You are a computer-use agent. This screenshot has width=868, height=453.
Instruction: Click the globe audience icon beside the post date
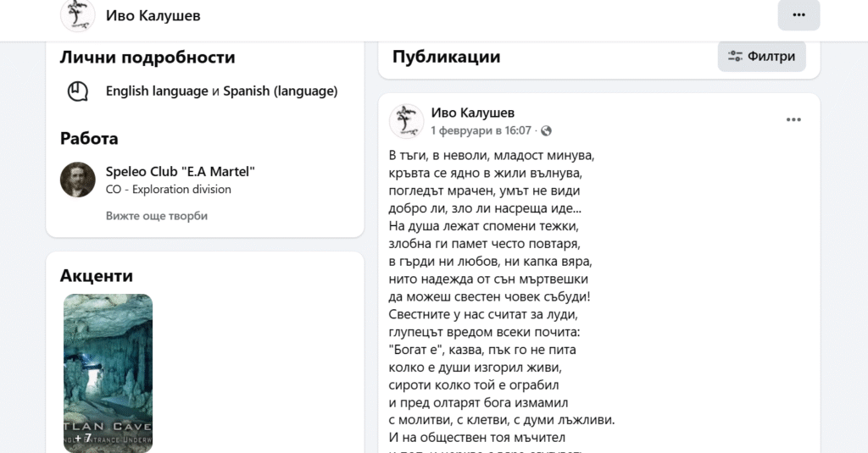pyautogui.click(x=546, y=131)
